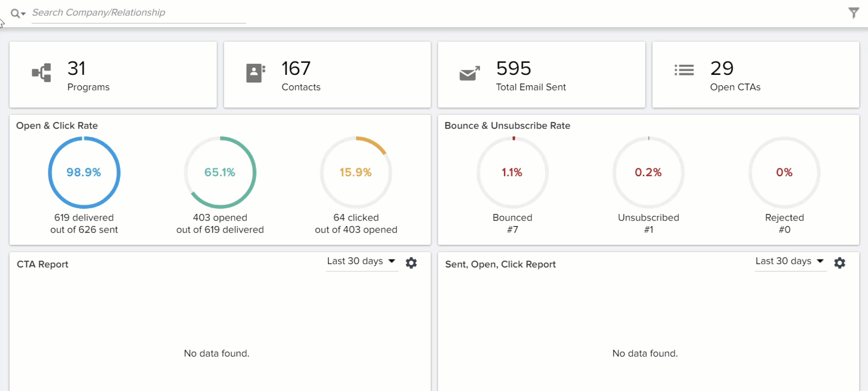Click the Search Company/Relationship field

(x=139, y=13)
